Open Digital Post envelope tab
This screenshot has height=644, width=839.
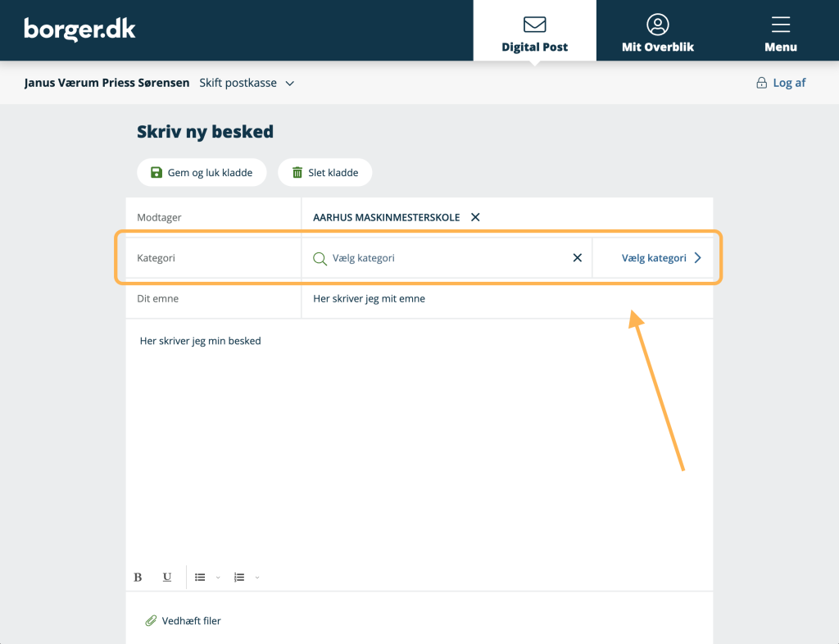(x=534, y=31)
